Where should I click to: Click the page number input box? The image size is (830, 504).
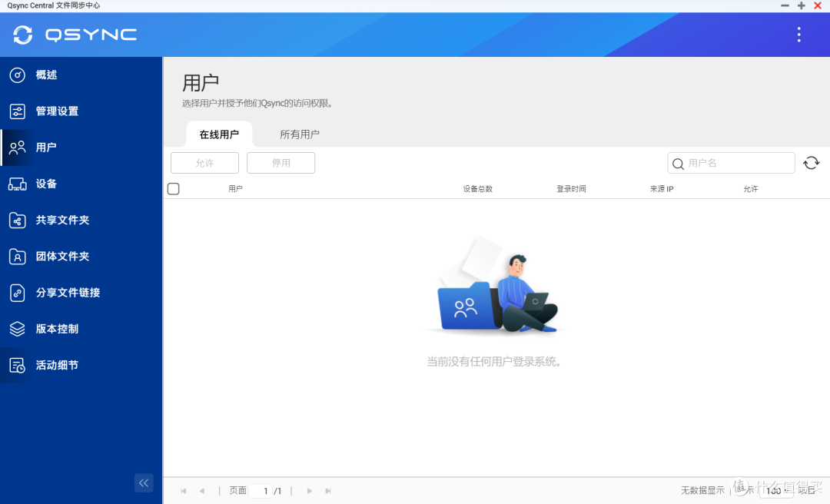click(261, 491)
